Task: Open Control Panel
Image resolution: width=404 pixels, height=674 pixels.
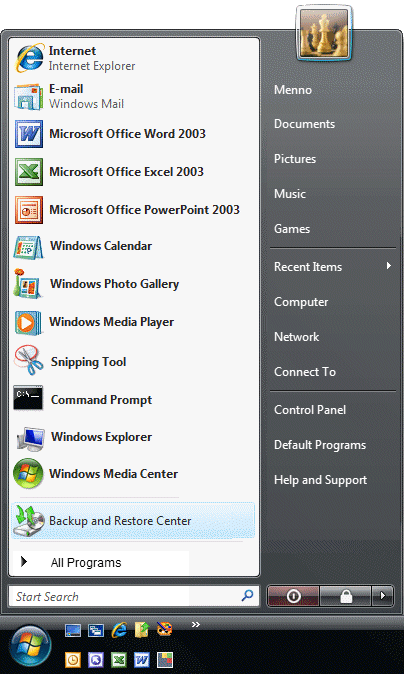Action: point(310,410)
